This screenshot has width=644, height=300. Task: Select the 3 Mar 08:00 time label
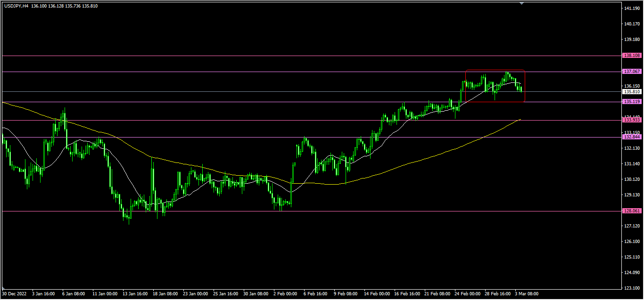coord(526,293)
